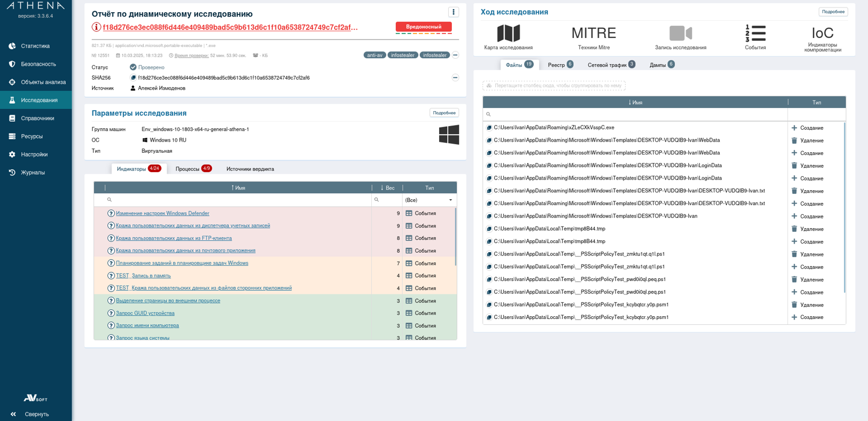Expand SHA256 row ellipsis button
The width and height of the screenshot is (868, 421).
(455, 78)
